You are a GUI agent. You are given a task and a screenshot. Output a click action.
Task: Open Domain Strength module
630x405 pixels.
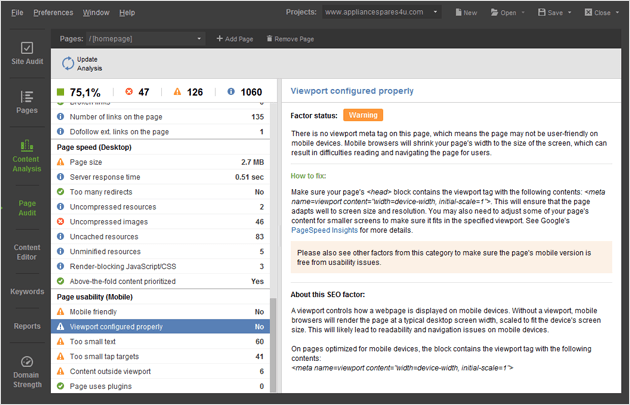click(x=27, y=372)
